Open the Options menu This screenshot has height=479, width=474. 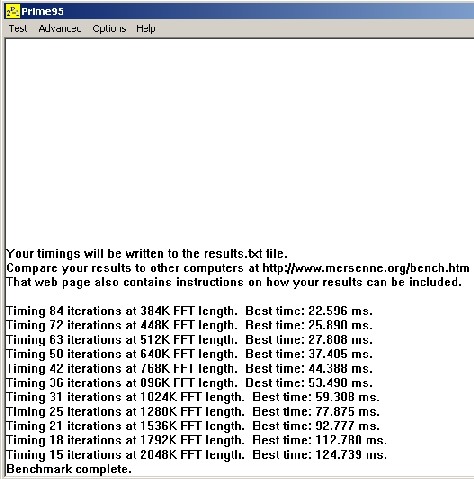[109, 29]
